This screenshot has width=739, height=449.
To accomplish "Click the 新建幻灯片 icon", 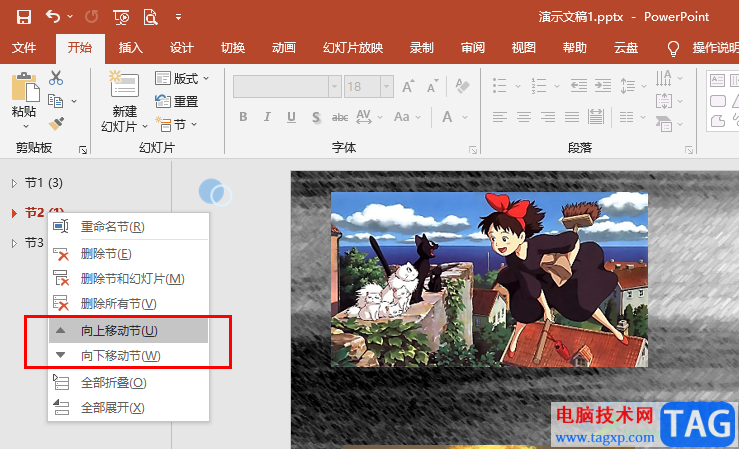I will pos(123,84).
